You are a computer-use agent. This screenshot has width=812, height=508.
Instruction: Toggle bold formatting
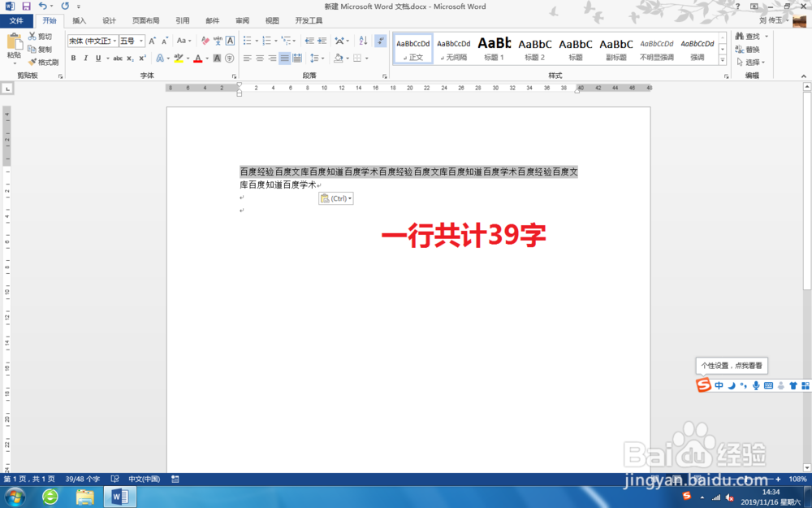(74, 58)
